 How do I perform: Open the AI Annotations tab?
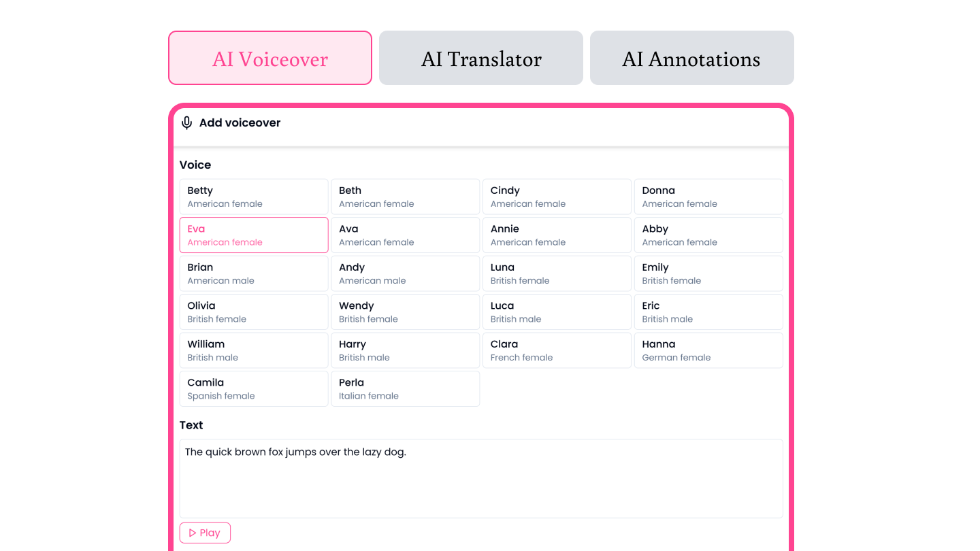[691, 59]
